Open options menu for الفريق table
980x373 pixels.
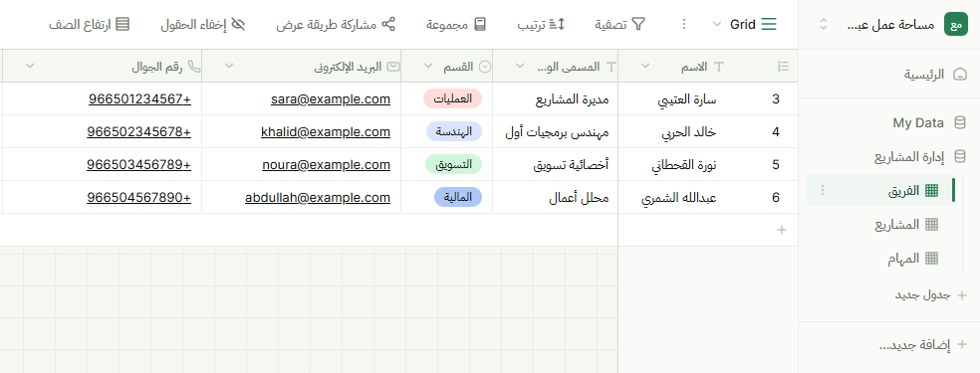tap(823, 191)
